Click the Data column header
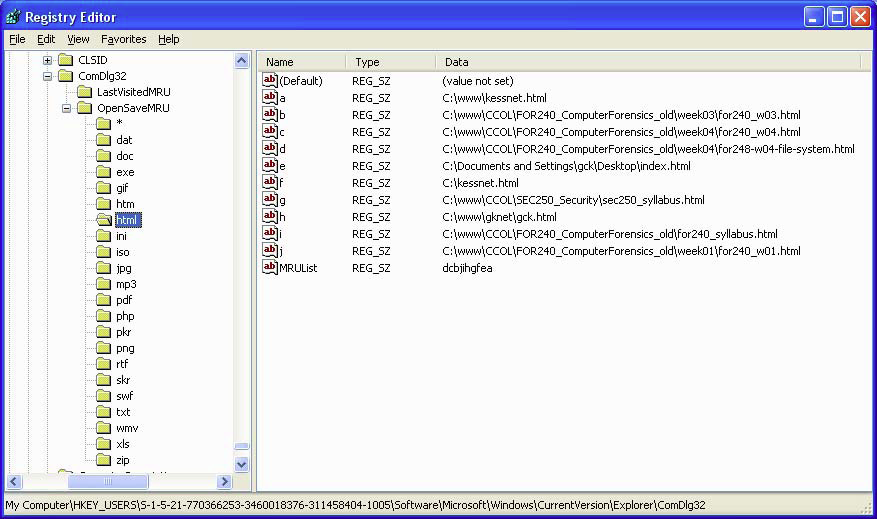877x519 pixels. click(648, 62)
